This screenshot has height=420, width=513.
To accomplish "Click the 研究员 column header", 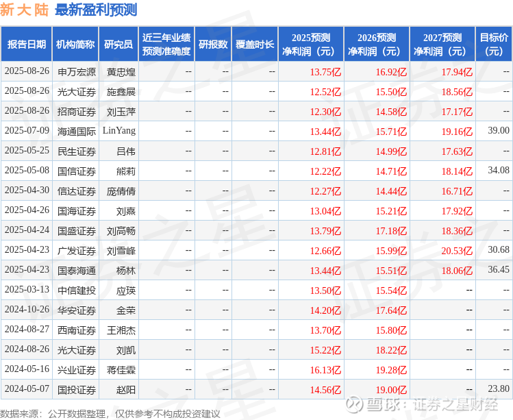I will tap(118, 45).
